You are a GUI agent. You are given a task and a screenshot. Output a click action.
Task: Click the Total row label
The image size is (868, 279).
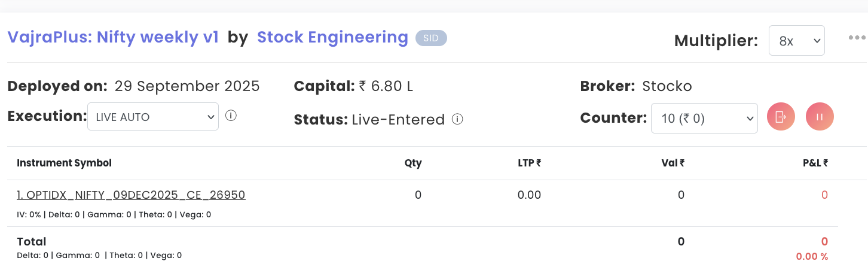tap(32, 242)
